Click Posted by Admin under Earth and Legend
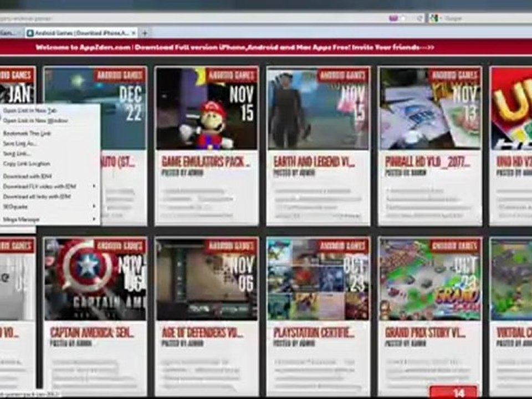The width and height of the screenshot is (532, 399). [294, 173]
